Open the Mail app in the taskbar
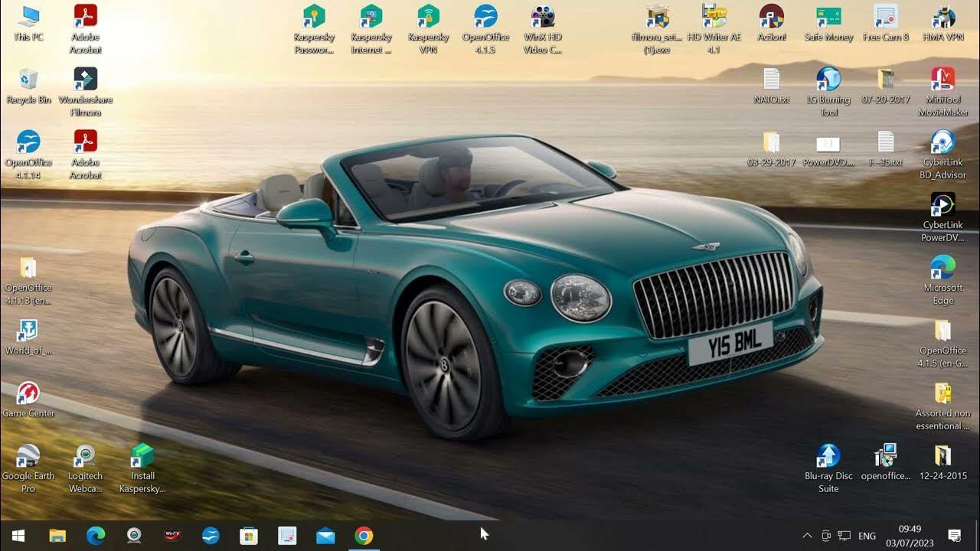This screenshot has height=551, width=980. click(325, 536)
